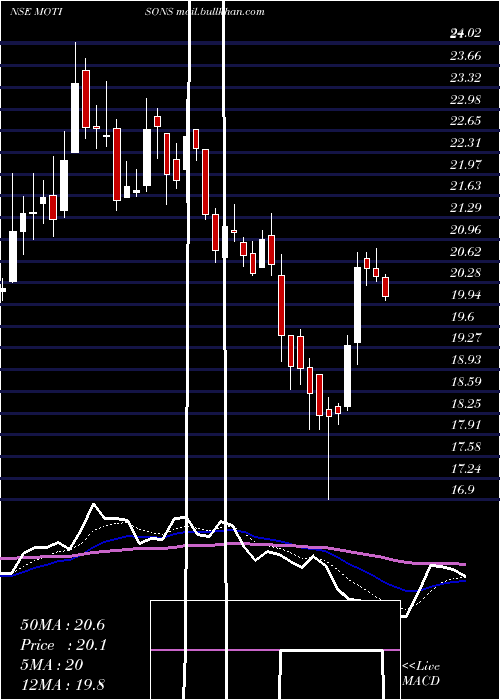Click the 18.93 price level label

tap(466, 360)
